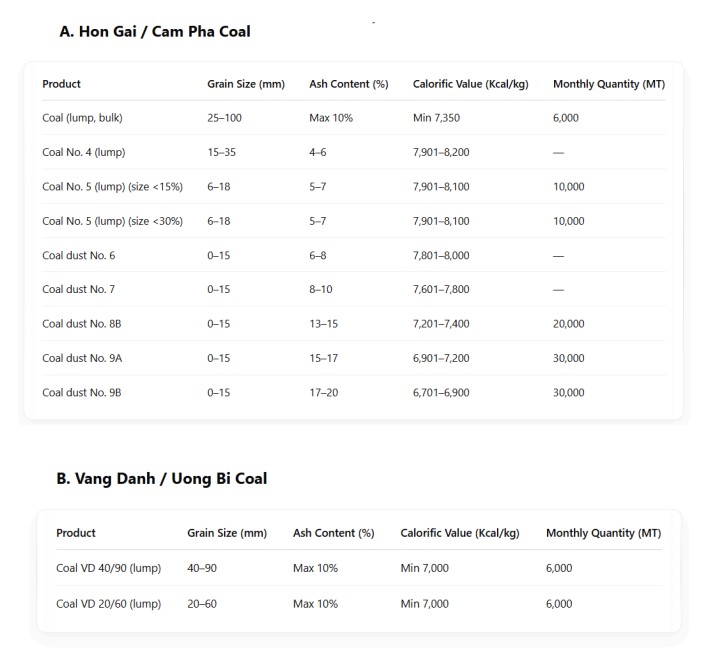Select the "Coal dust No. 8B" product cell
This screenshot has width=712, height=670.
(x=81, y=324)
